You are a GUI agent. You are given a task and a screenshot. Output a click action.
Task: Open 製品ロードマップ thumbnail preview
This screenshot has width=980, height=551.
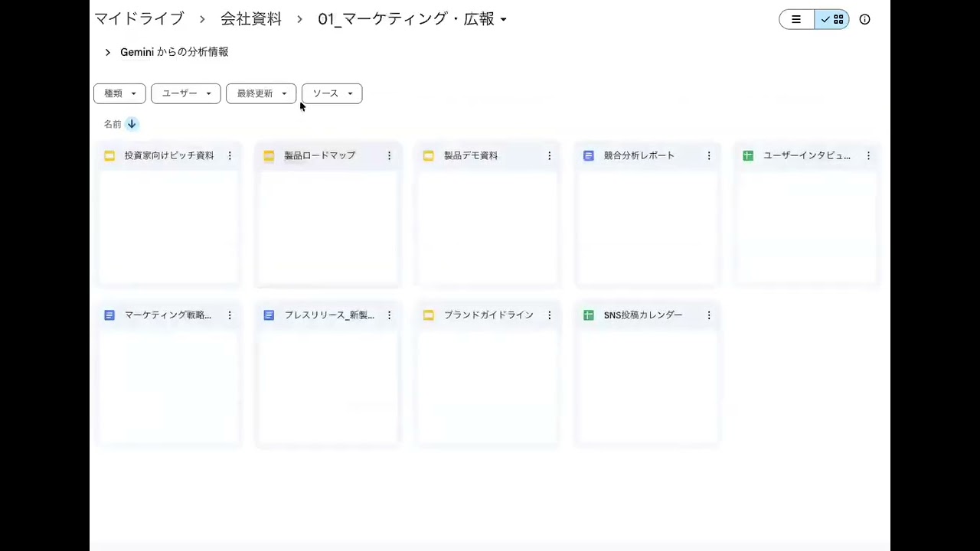coord(328,227)
